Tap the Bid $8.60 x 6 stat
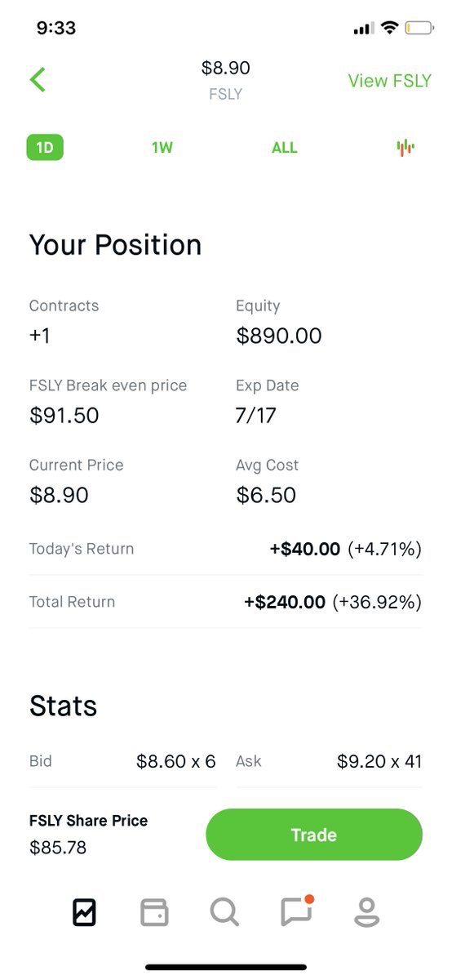Screen dimensions: 452x980 point(122,761)
